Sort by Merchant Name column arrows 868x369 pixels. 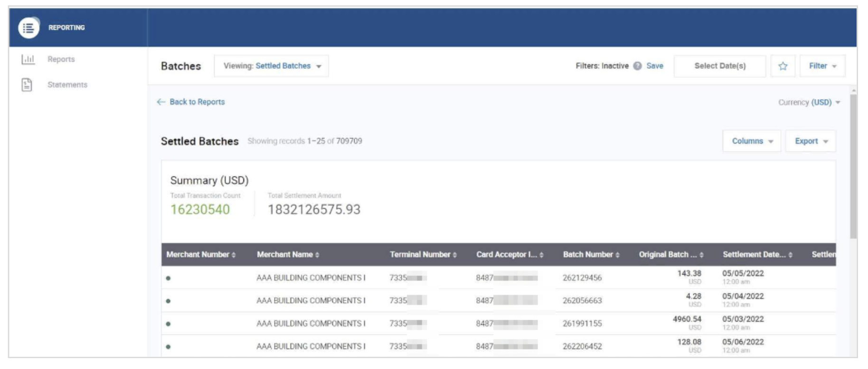(x=317, y=255)
